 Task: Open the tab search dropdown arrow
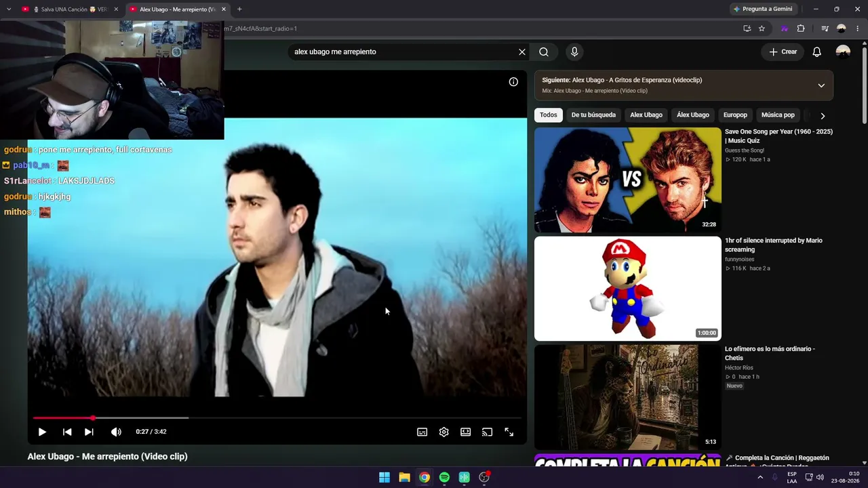click(x=9, y=9)
